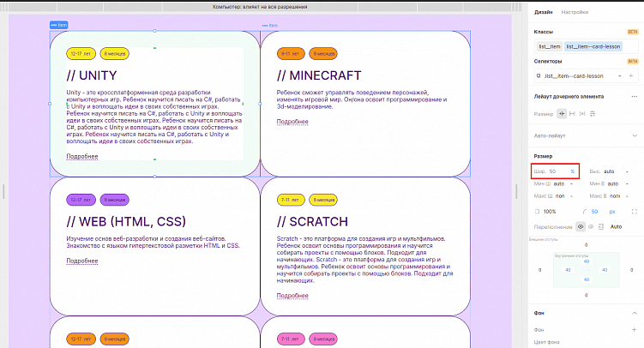Viewport: 644px width, 348px height.
Task: Click Подробнее link in Unity card
Action: point(82,156)
